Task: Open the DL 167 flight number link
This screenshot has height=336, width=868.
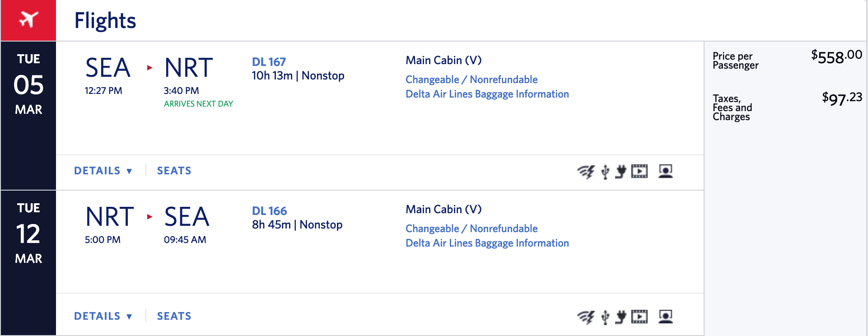Action: click(x=269, y=62)
